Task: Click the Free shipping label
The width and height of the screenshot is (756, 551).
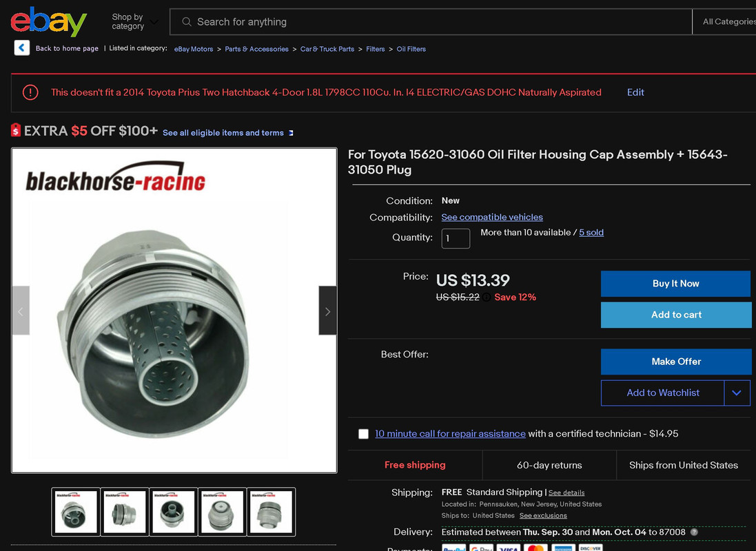Action: coord(415,465)
